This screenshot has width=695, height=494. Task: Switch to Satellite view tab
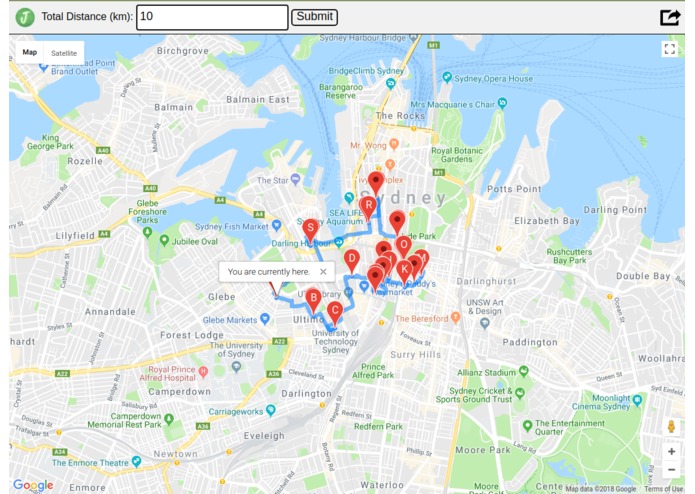(x=64, y=53)
